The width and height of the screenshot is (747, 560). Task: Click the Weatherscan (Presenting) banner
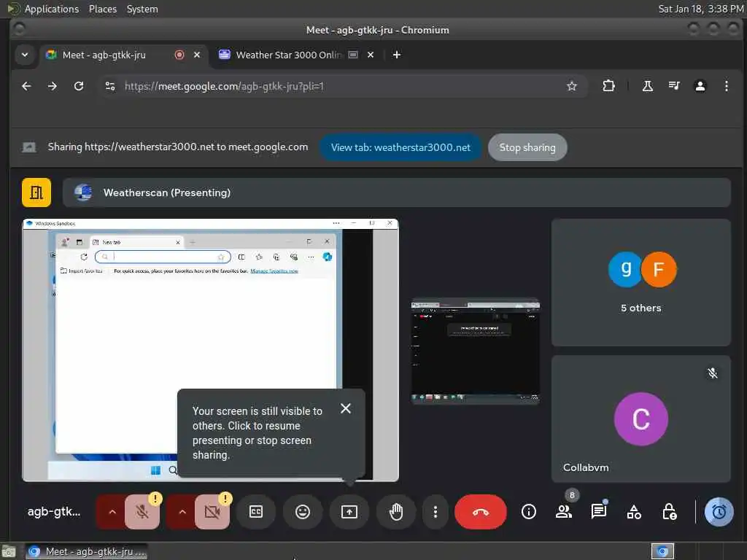pyautogui.click(x=396, y=192)
